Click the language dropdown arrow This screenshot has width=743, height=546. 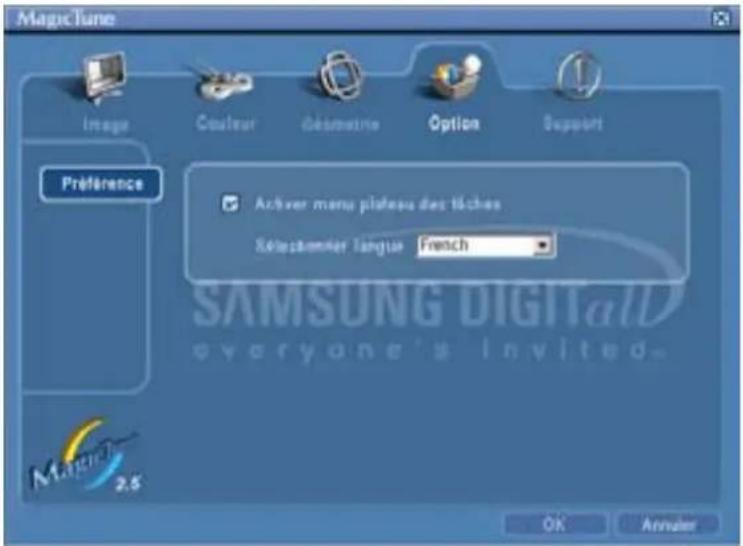pos(543,246)
